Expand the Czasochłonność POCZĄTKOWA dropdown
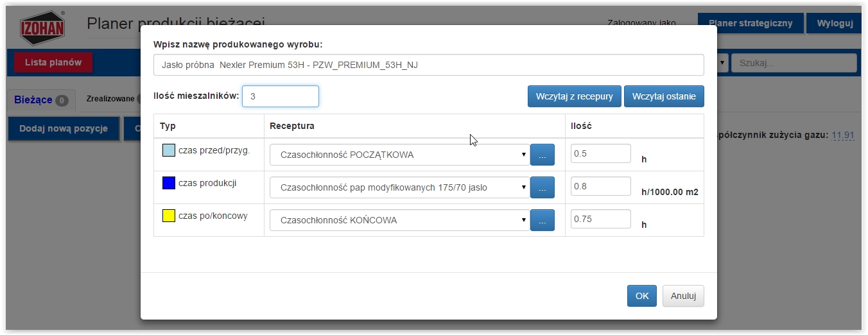Screen dimensions: 868x335 pos(399,155)
